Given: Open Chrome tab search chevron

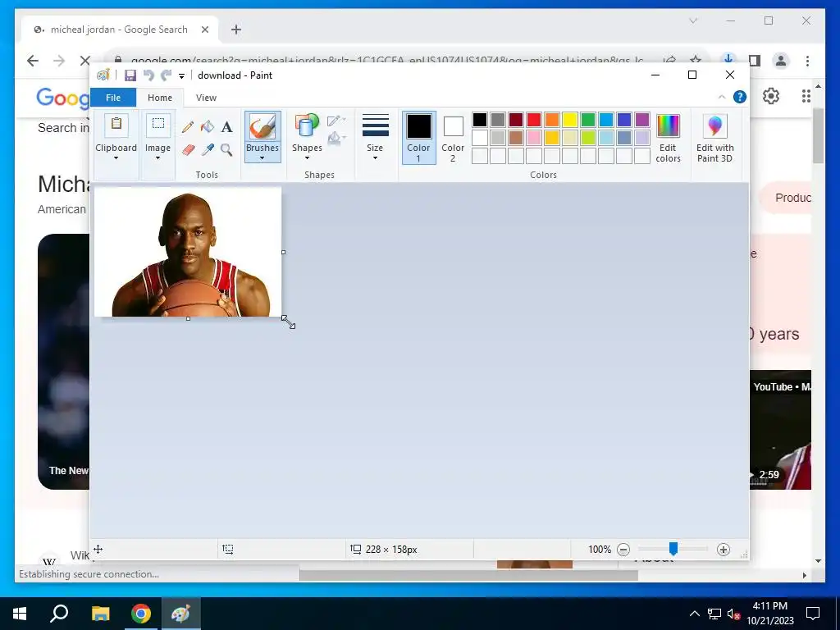Looking at the screenshot, I should [693, 21].
